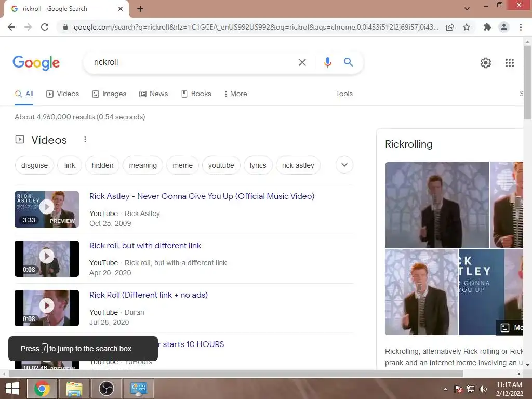Click the browser forward arrow
Viewport: 532px width, 399px height.
[x=28, y=27]
